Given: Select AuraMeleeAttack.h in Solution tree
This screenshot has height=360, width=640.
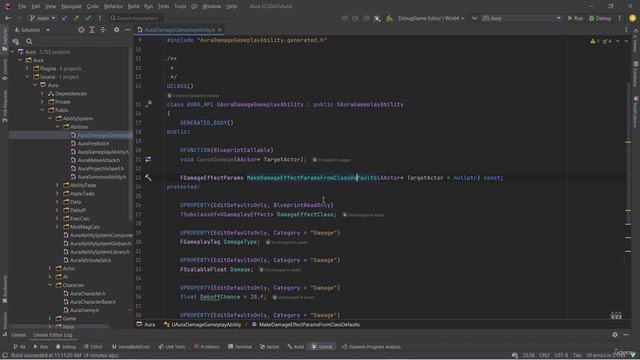Looking at the screenshot, I should [x=99, y=160].
